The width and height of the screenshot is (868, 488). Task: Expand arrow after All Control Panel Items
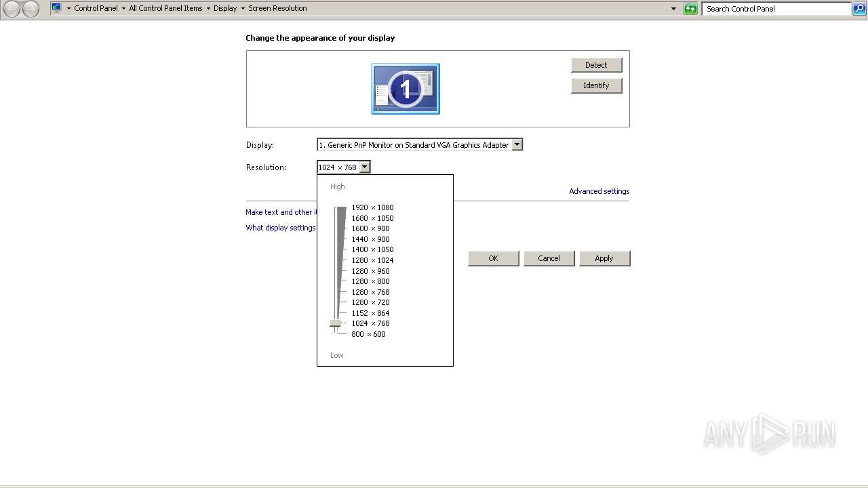tap(208, 9)
